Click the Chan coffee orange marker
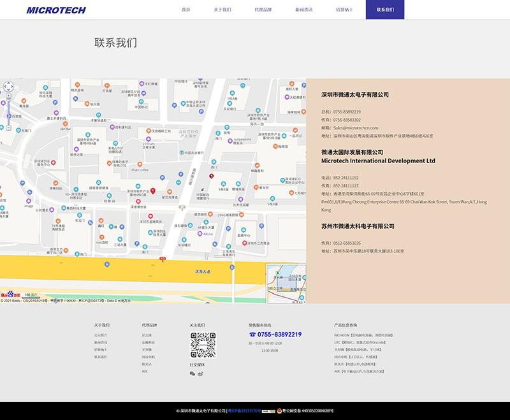The image size is (510, 420). pyautogui.click(x=140, y=164)
